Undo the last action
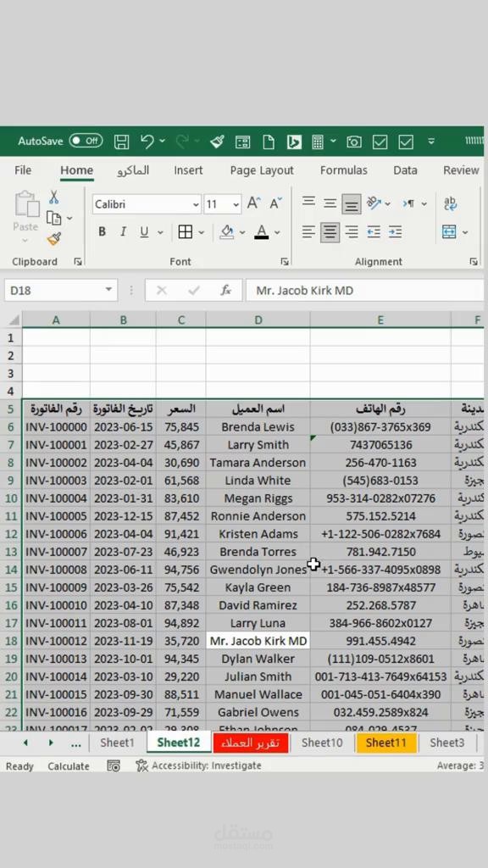This screenshot has width=488, height=868. 147,142
